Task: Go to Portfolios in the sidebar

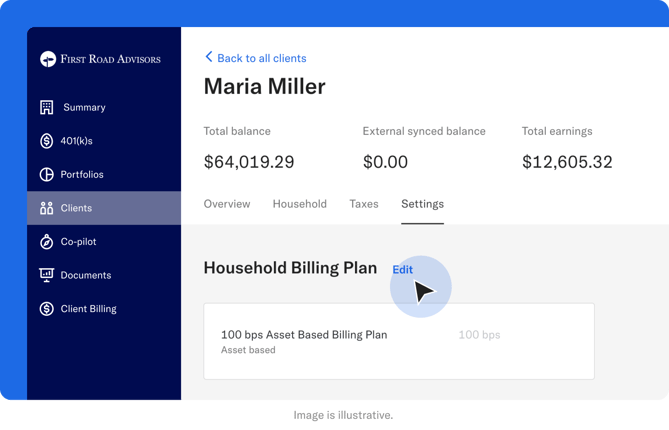Action: pyautogui.click(x=104, y=174)
